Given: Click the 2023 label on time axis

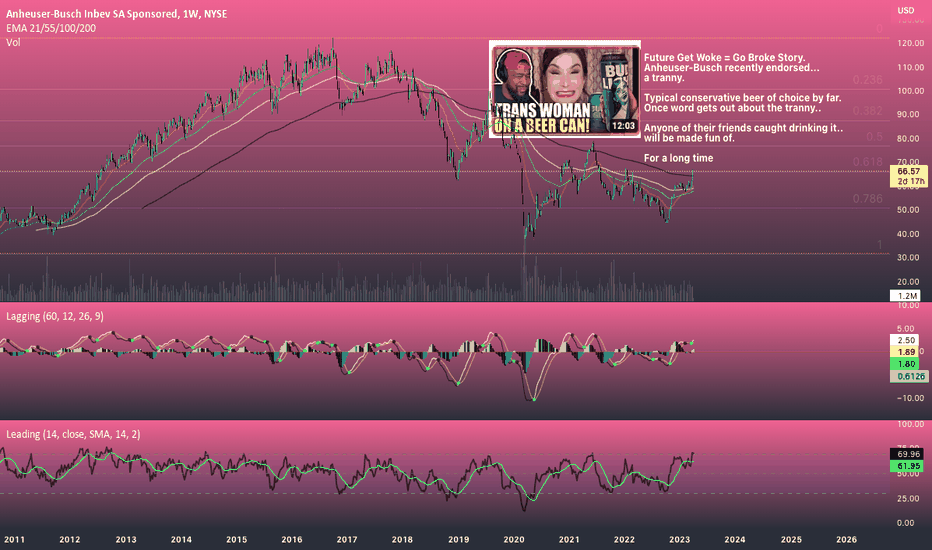Looking at the screenshot, I should tap(679, 539).
